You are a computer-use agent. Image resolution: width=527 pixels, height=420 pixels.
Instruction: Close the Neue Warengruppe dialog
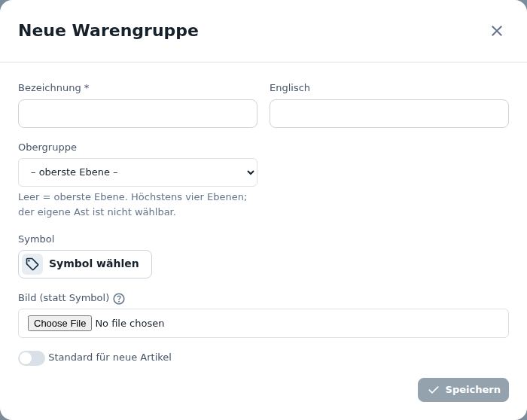pyautogui.click(x=496, y=31)
